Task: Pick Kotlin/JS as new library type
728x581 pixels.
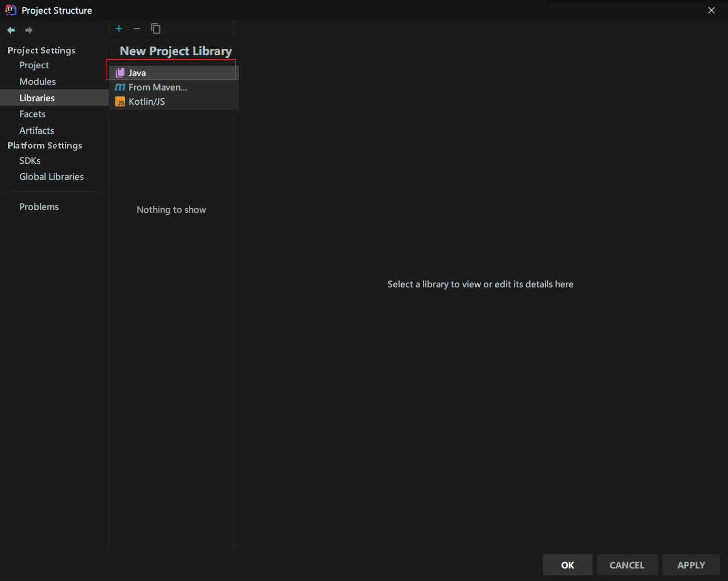Action: pyautogui.click(x=149, y=101)
